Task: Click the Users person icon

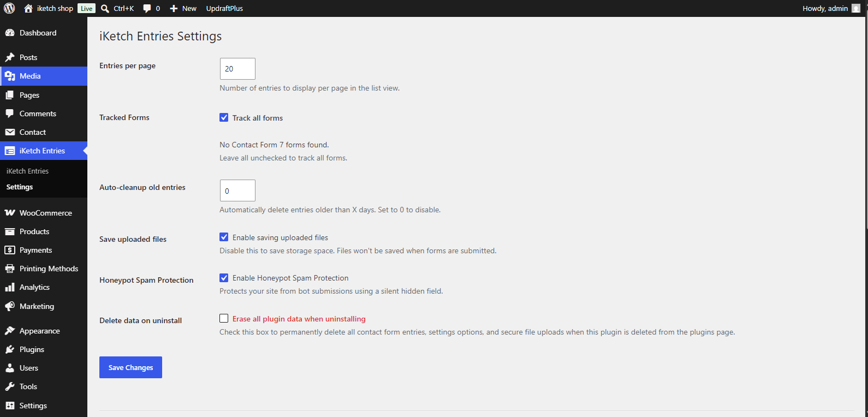Action: click(10, 368)
